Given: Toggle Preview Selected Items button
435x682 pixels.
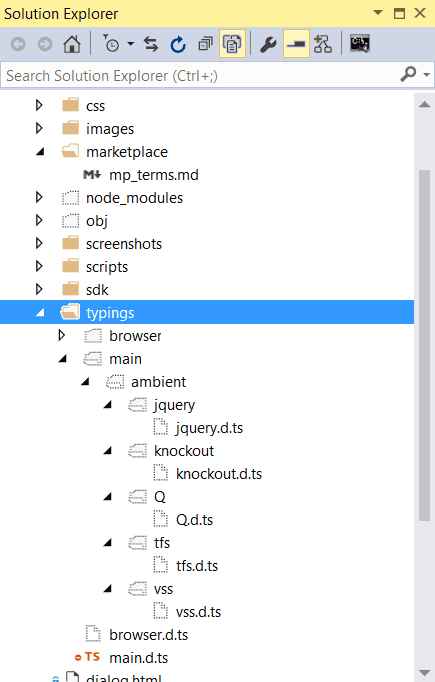Looking at the screenshot, I should pyautogui.click(x=296, y=43).
